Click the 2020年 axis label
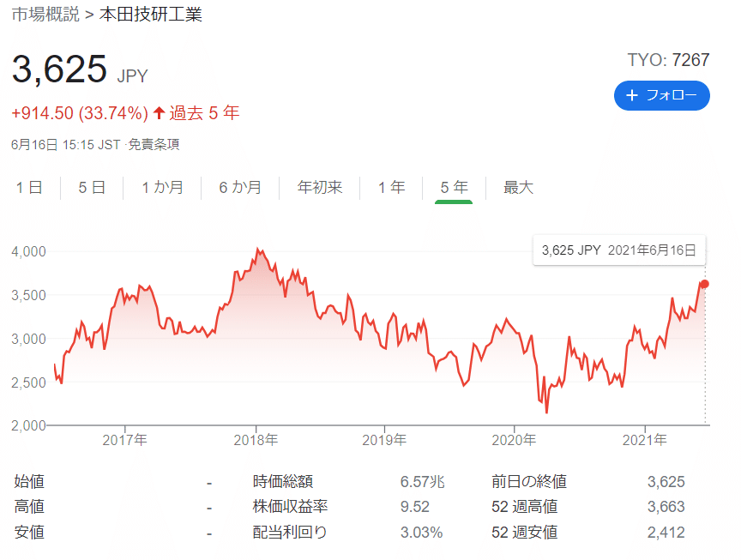Image resolution: width=741 pixels, height=560 pixels. pos(514,440)
